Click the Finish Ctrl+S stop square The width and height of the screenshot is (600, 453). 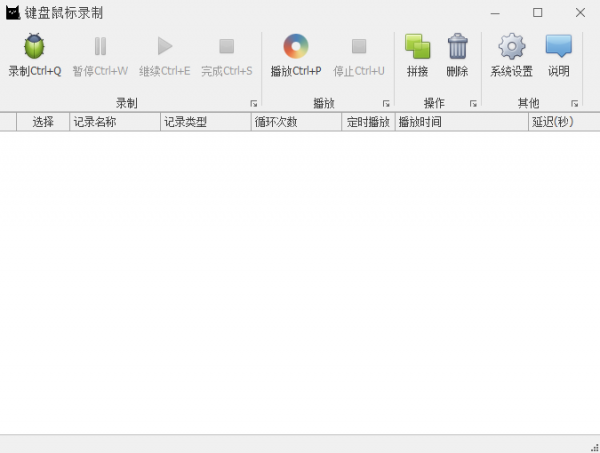[227, 46]
